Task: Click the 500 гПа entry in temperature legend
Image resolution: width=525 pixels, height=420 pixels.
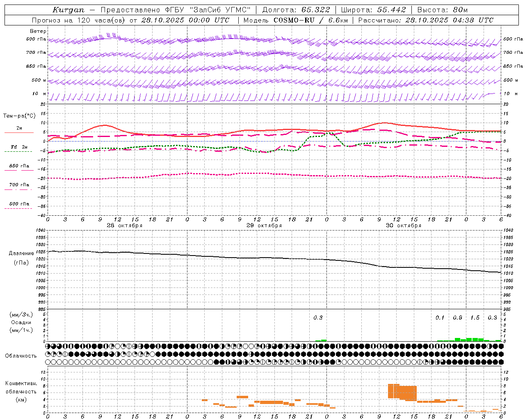Action: [x=19, y=204]
